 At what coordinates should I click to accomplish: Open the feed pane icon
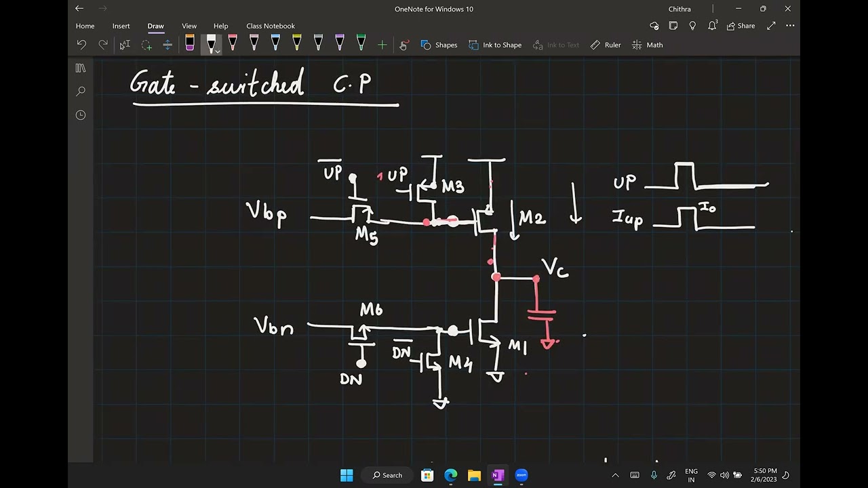673,26
